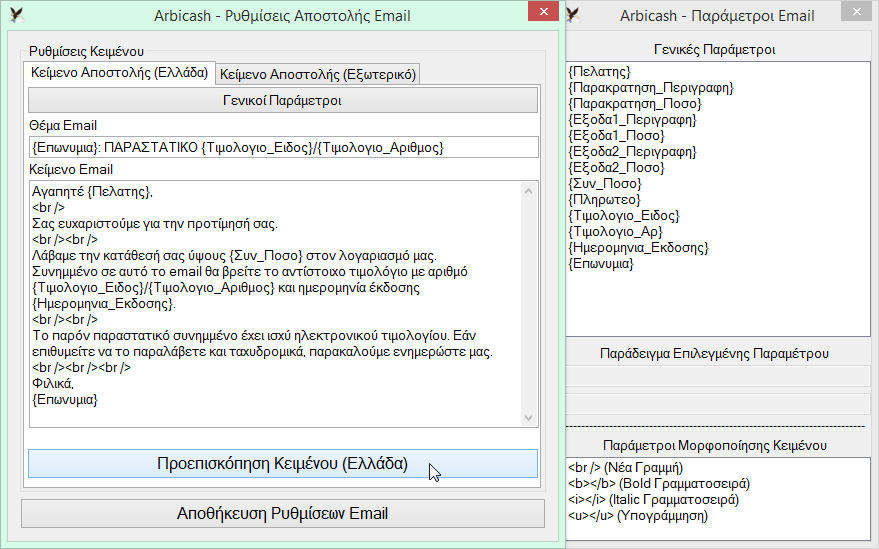879x549 pixels.
Task: Open the Γενικοί Παράμετροι button
Action: click(283, 100)
